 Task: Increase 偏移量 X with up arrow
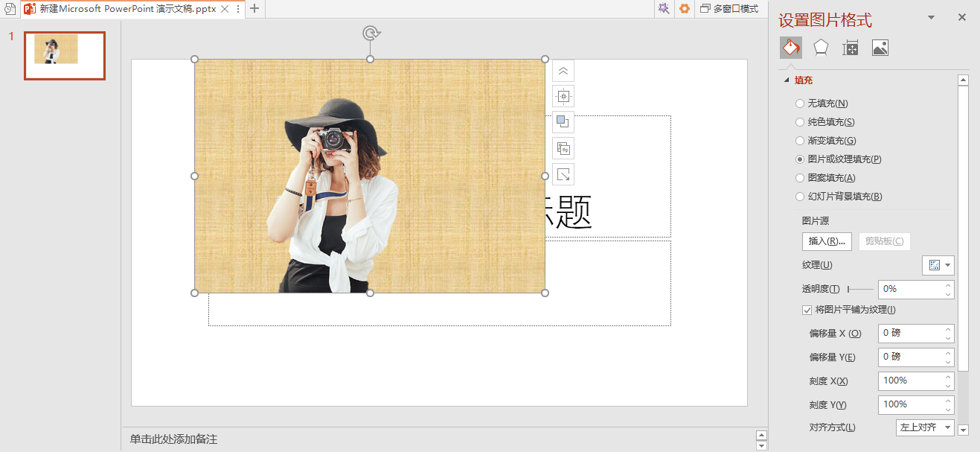pos(948,329)
